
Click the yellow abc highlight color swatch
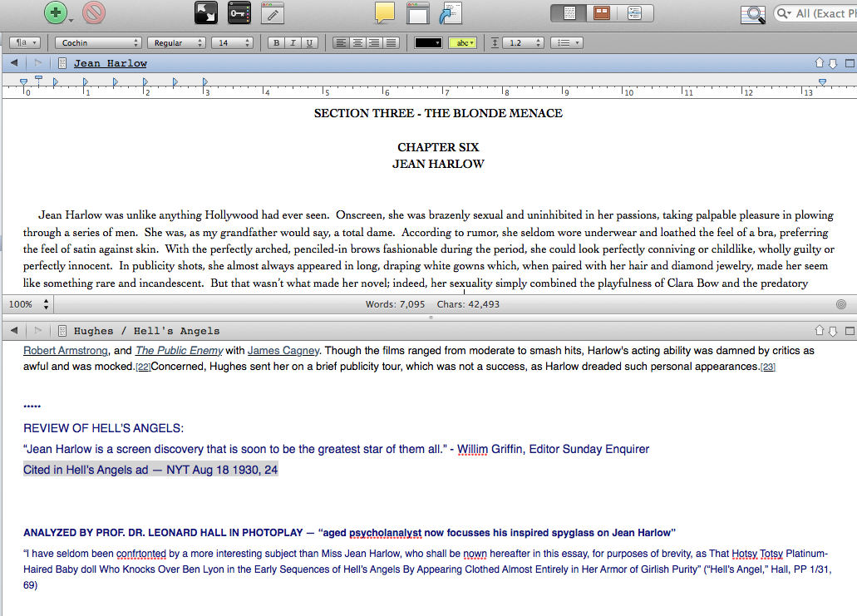pyautogui.click(x=462, y=42)
